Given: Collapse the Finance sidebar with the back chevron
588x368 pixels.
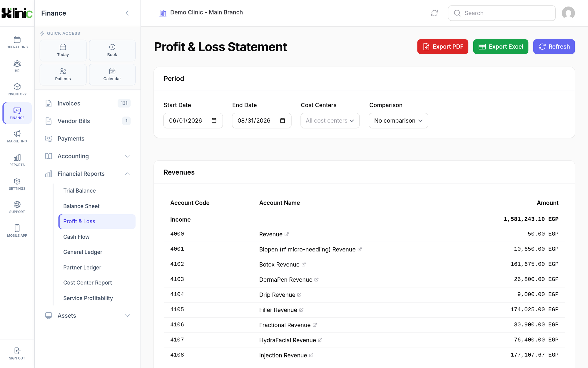Looking at the screenshot, I should click(x=127, y=13).
